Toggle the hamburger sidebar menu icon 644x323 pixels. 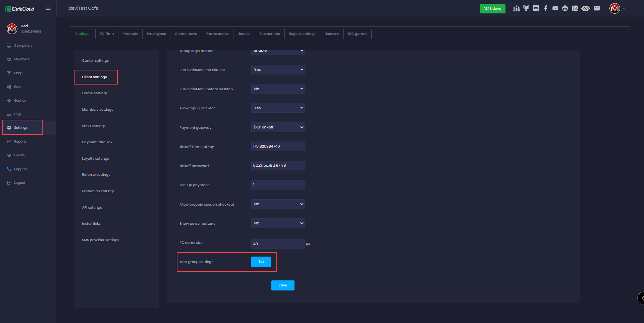point(48,8)
